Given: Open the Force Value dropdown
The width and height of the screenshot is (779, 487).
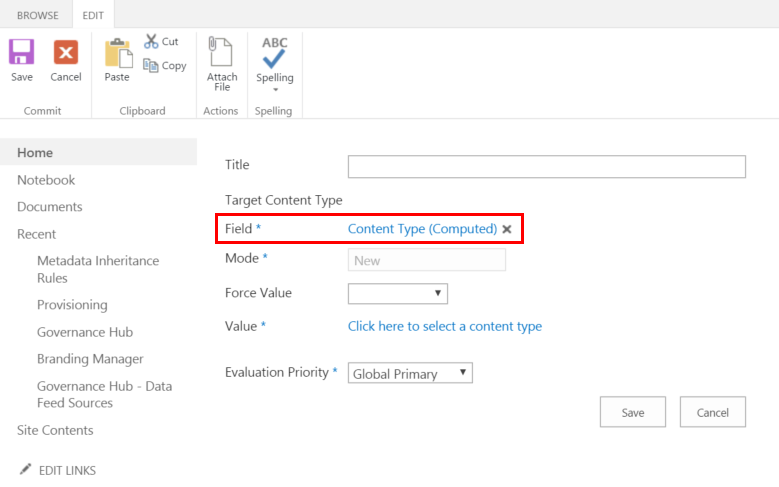Looking at the screenshot, I should coord(397,293).
